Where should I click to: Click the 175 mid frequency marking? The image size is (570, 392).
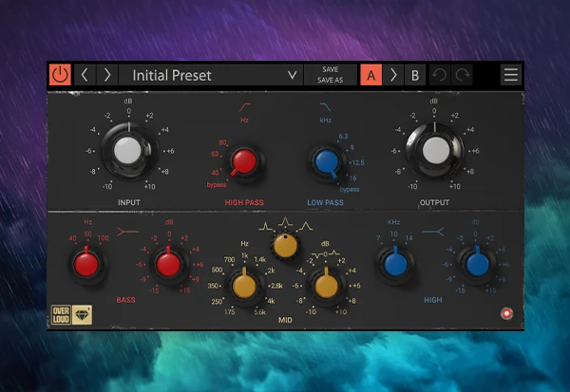click(x=229, y=312)
